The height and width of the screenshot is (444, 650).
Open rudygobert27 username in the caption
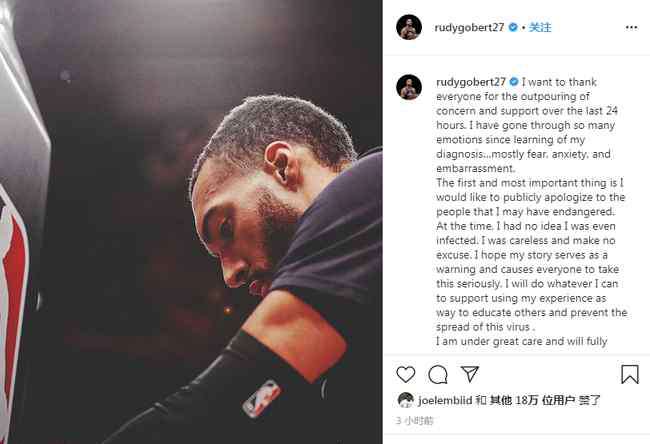pos(471,82)
